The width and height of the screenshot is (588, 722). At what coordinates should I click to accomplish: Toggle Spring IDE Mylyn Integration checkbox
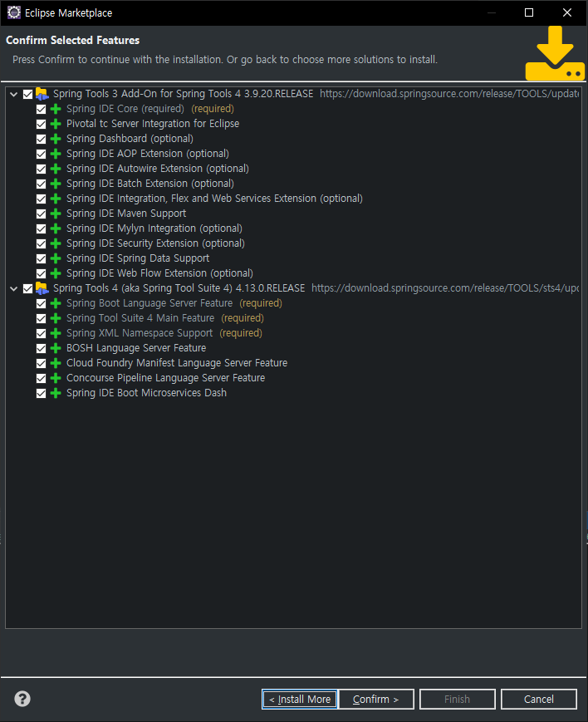point(41,228)
